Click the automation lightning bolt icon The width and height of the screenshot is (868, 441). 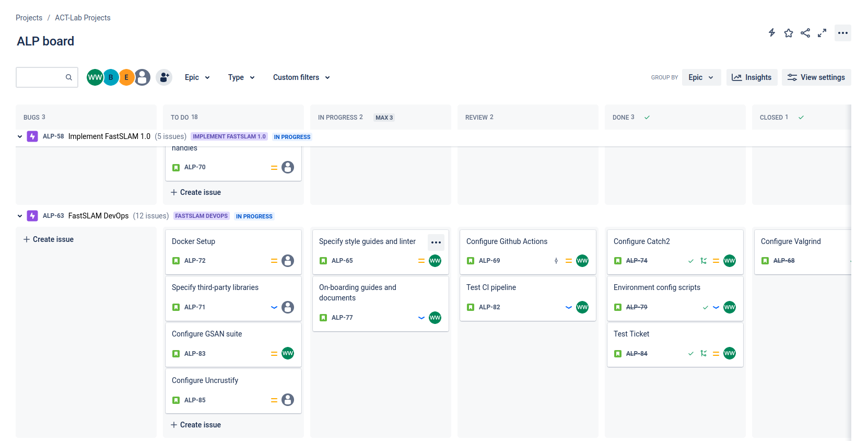coord(772,33)
